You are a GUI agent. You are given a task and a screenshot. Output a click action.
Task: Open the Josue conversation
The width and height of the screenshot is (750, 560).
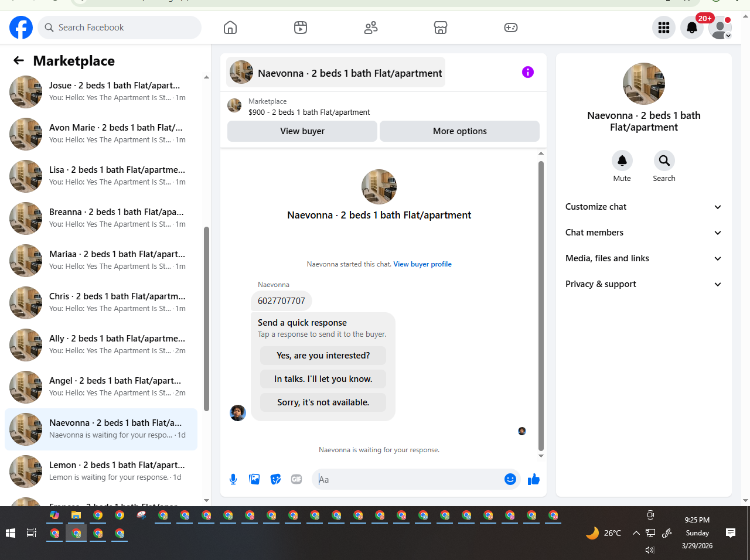[101, 92]
